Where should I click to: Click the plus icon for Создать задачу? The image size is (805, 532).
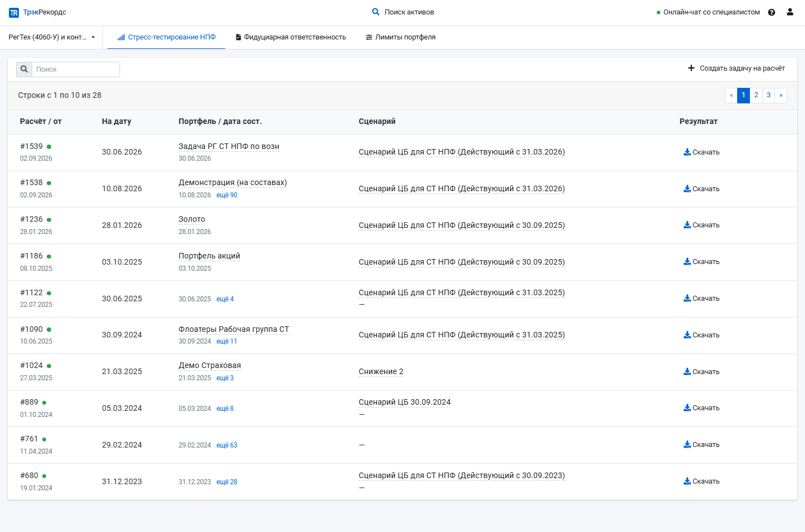(691, 68)
